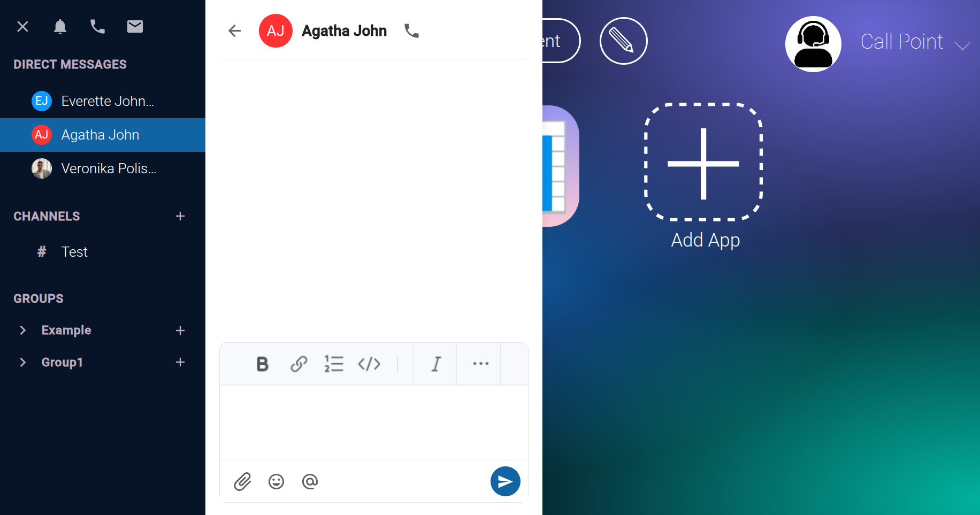Click the Add App label
980x515 pixels.
[x=706, y=241]
